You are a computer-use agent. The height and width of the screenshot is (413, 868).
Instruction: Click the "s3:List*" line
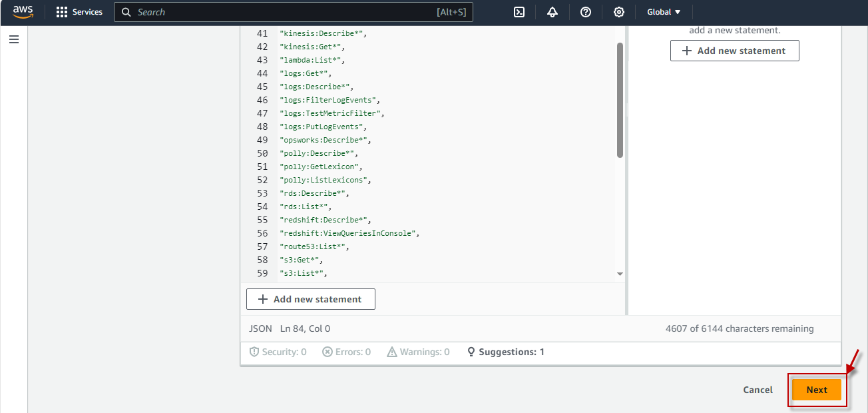(304, 273)
